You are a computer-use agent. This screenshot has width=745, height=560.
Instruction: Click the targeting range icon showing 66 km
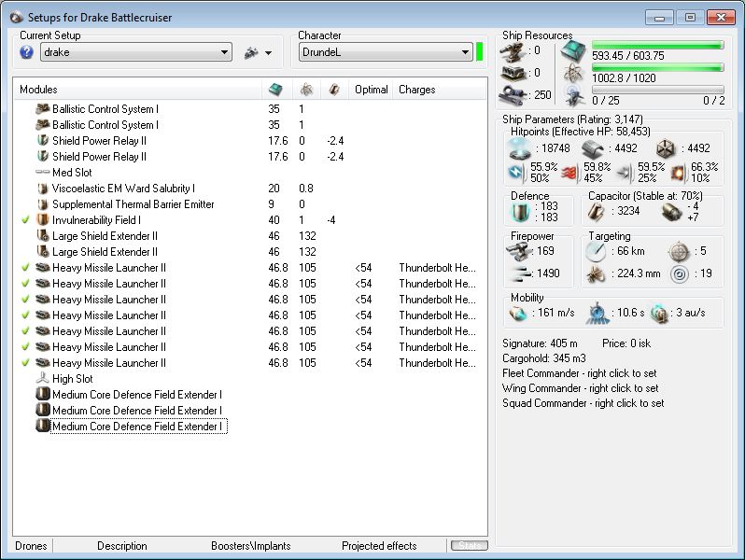point(596,252)
